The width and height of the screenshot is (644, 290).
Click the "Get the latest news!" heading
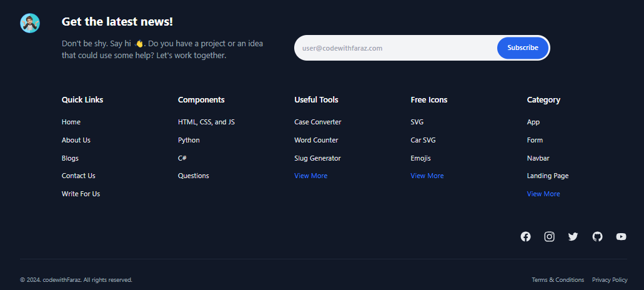pos(117,22)
